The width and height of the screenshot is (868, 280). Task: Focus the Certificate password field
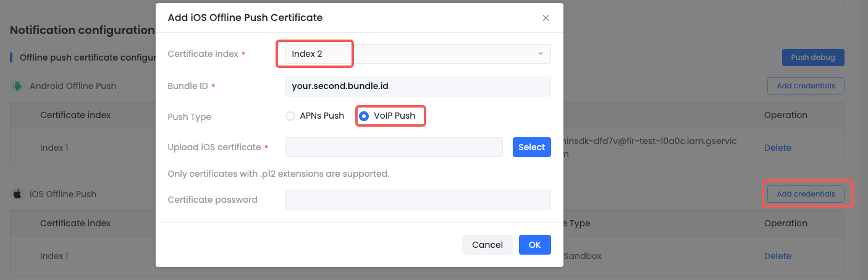tap(418, 200)
